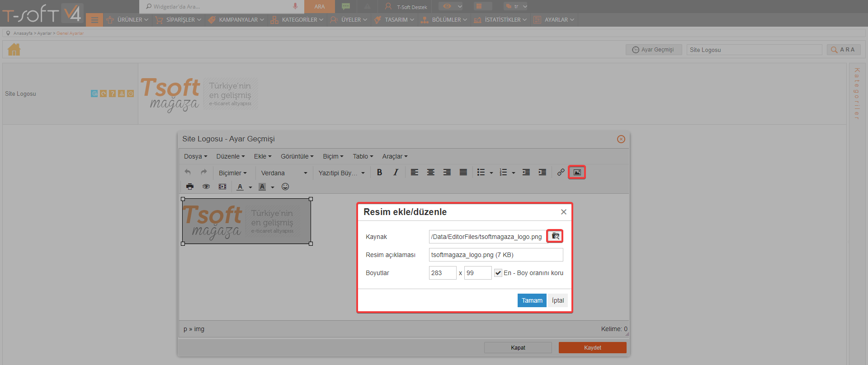This screenshot has width=868, height=365.
Task: Center align text in the editor
Action: 430,172
